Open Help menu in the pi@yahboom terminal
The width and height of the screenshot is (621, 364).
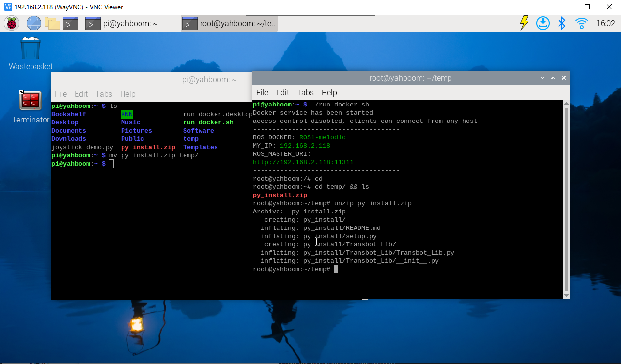tap(128, 94)
